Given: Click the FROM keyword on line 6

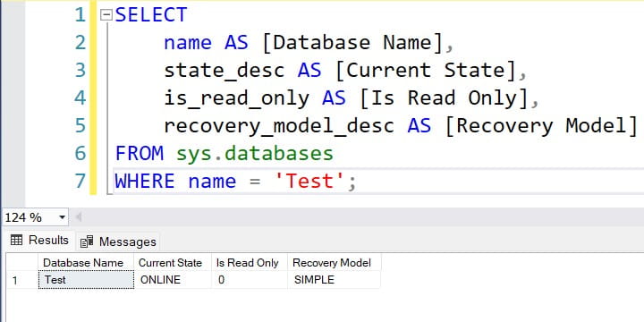Looking at the screenshot, I should pos(139,153).
